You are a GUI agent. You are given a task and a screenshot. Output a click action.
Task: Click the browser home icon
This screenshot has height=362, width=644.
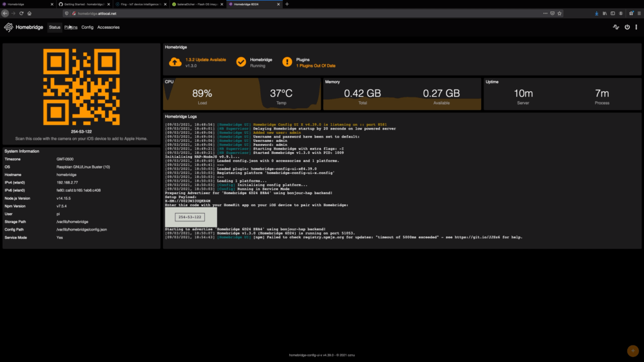(x=30, y=14)
